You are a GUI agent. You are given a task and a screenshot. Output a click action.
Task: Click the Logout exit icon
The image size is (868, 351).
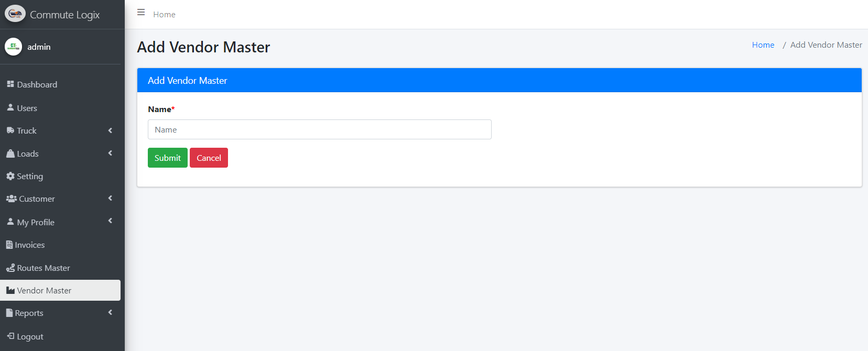coord(10,336)
